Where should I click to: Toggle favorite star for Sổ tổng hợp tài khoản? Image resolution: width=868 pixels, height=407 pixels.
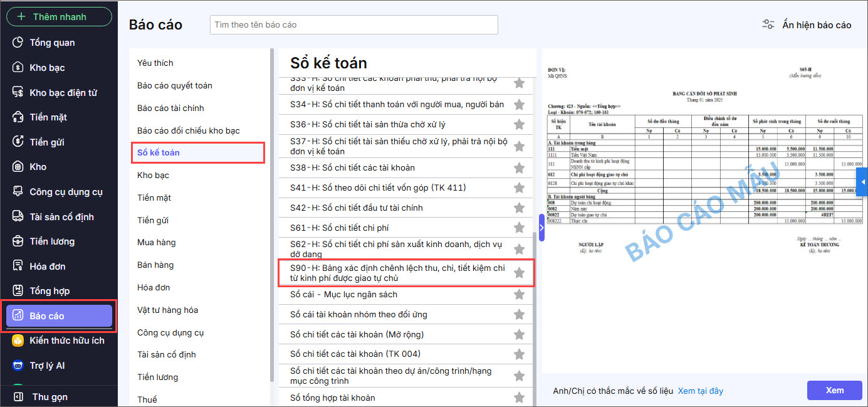tap(519, 398)
